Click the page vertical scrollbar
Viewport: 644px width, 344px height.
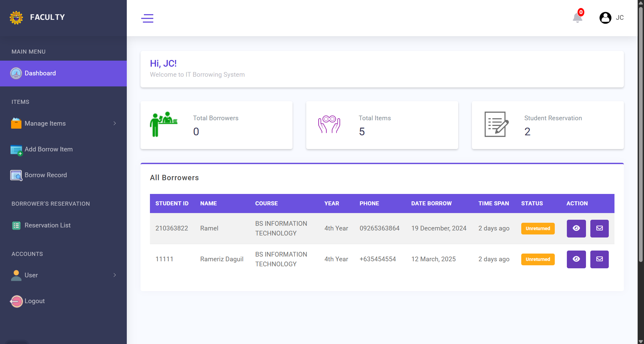pyautogui.click(x=640, y=134)
